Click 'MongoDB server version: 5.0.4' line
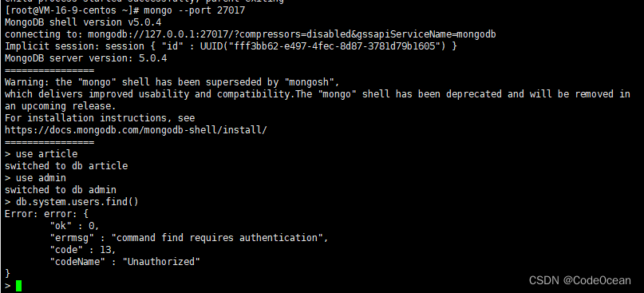 (x=86, y=58)
